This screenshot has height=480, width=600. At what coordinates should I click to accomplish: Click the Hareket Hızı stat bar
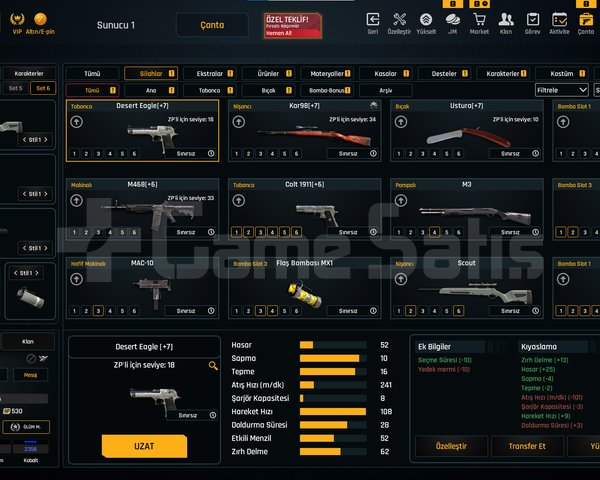[333, 412]
